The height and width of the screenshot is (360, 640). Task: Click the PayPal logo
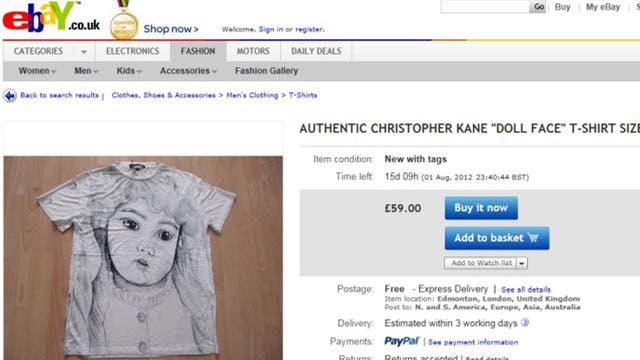[x=402, y=341]
